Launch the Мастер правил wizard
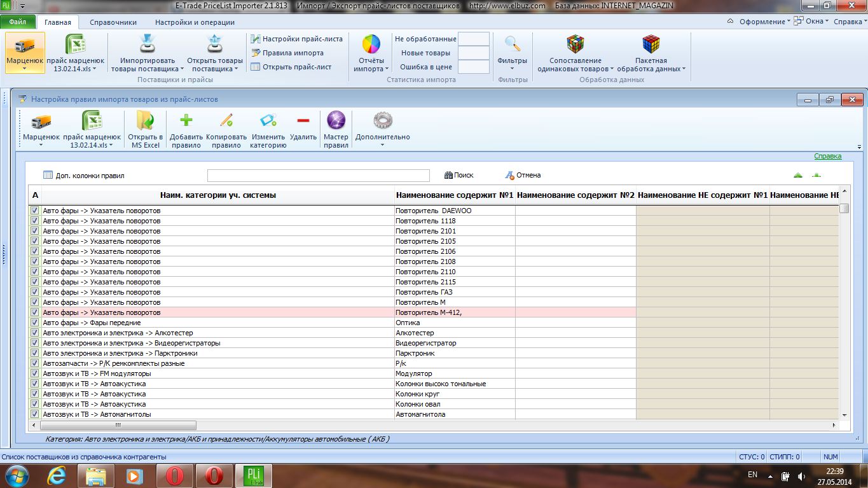This screenshot has width=868, height=488. [x=336, y=130]
